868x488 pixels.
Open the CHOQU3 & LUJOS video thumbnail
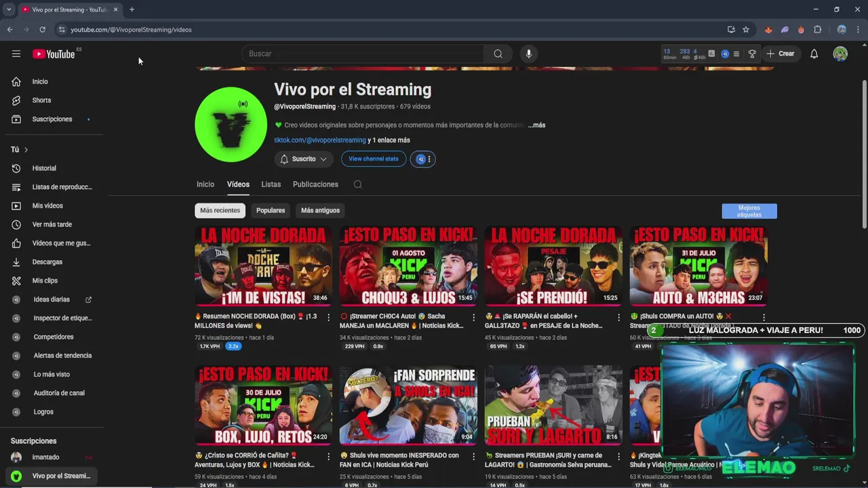click(x=408, y=266)
